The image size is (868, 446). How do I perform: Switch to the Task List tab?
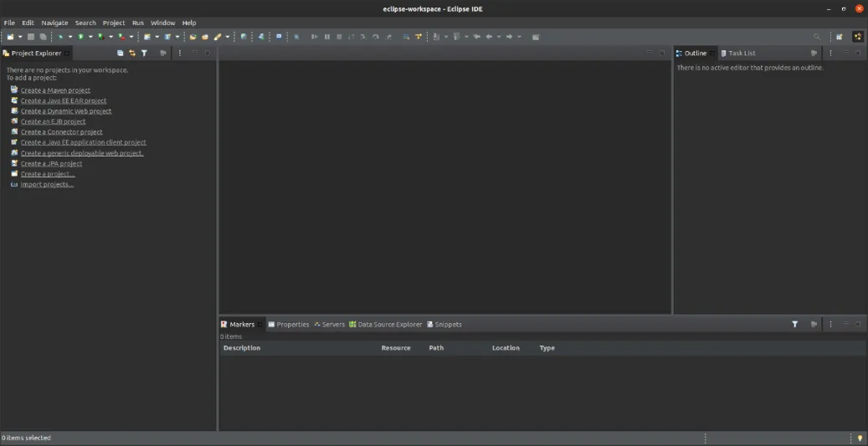tap(738, 53)
